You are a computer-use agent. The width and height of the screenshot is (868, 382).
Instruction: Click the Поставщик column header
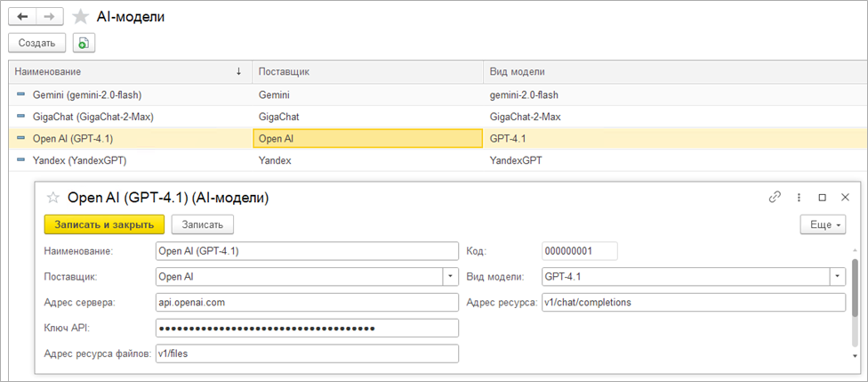click(367, 71)
